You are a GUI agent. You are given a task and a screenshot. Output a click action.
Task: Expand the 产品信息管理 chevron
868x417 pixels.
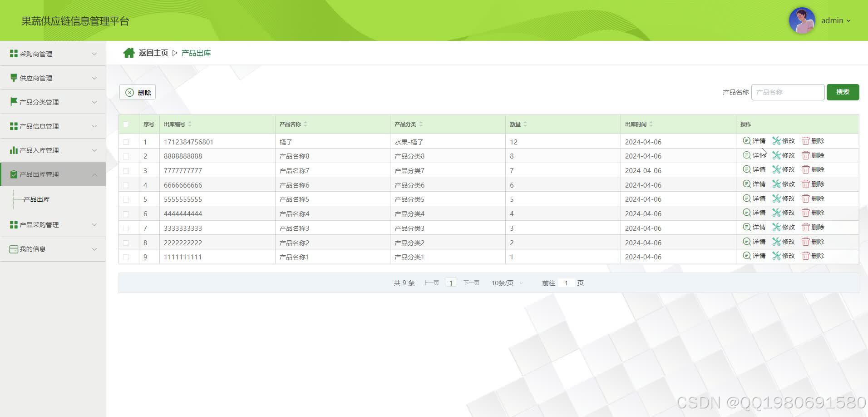(x=94, y=126)
